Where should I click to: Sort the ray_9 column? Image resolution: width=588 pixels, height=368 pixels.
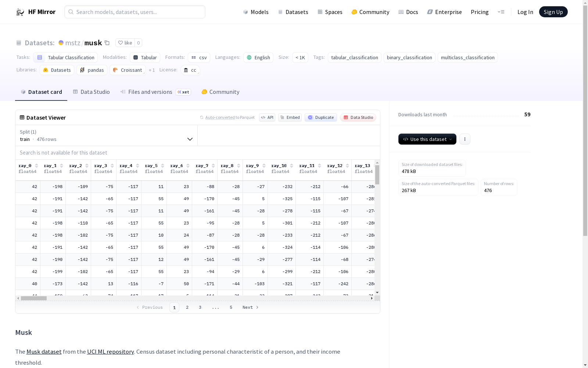tap(264, 166)
